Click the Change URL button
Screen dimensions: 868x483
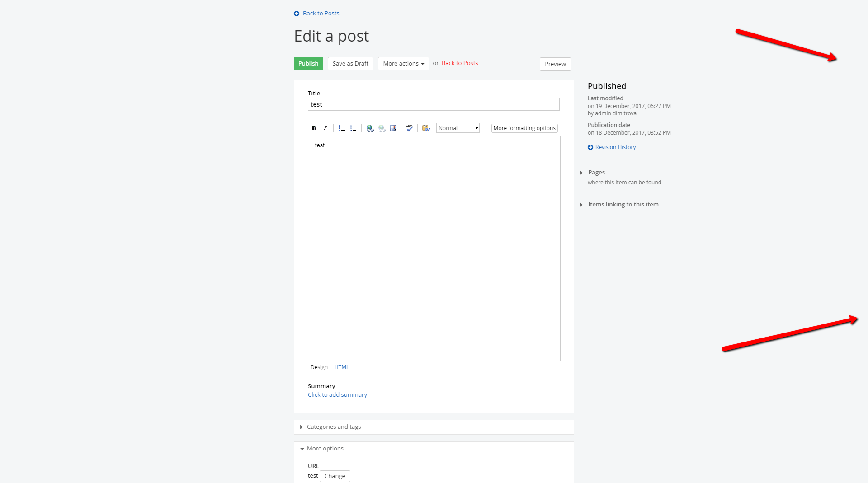(x=335, y=476)
